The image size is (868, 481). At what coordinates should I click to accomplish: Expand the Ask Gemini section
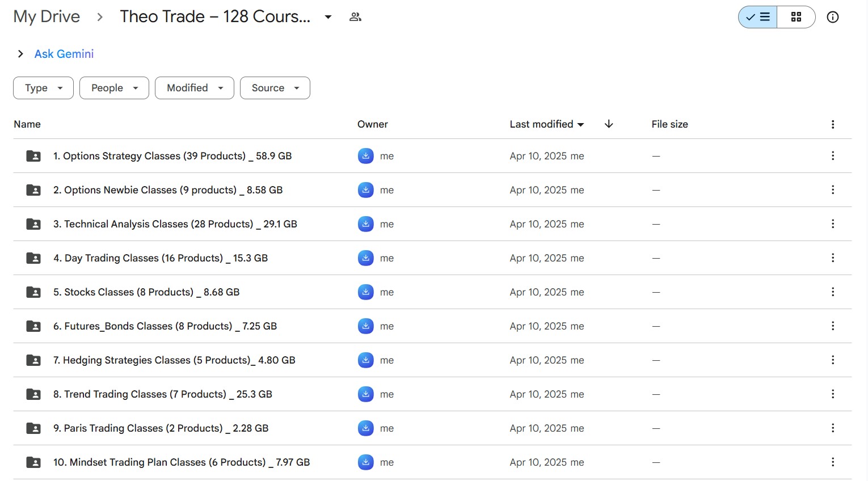click(x=20, y=54)
